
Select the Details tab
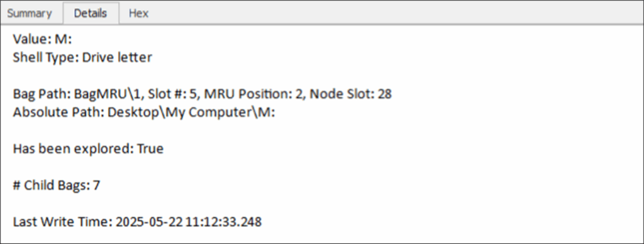[91, 13]
